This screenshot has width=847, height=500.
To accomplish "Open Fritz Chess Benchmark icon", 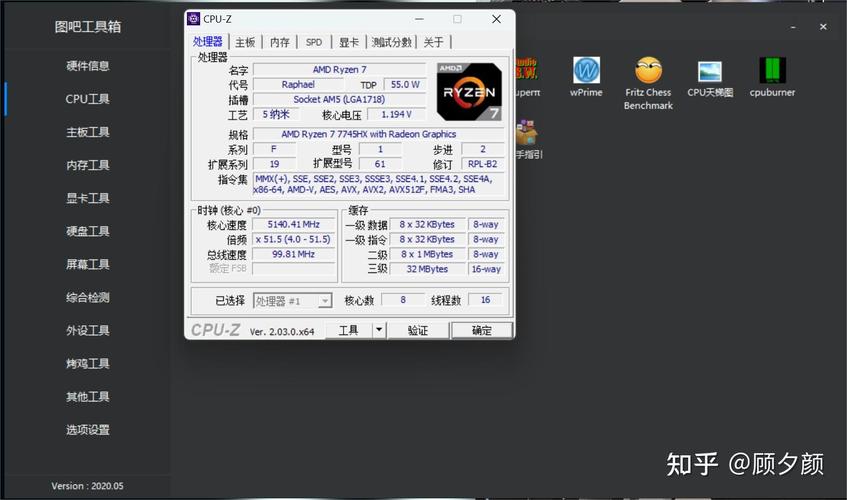I will coord(648,83).
